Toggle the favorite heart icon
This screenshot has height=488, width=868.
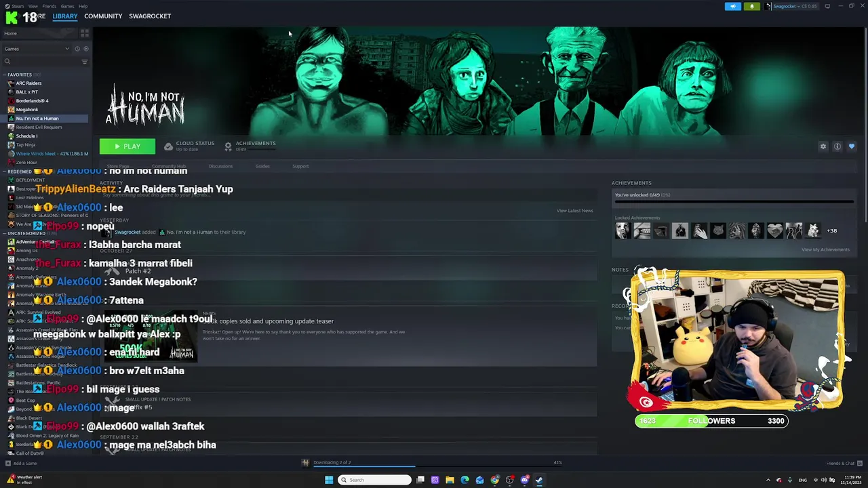tap(852, 146)
